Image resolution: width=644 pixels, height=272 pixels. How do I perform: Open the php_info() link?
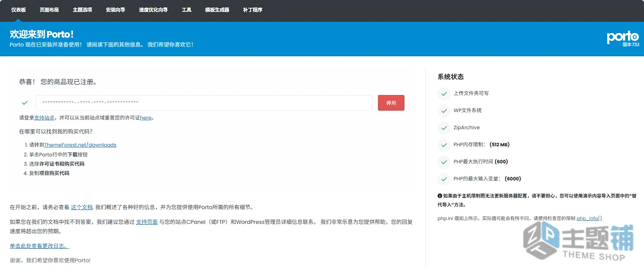click(589, 218)
